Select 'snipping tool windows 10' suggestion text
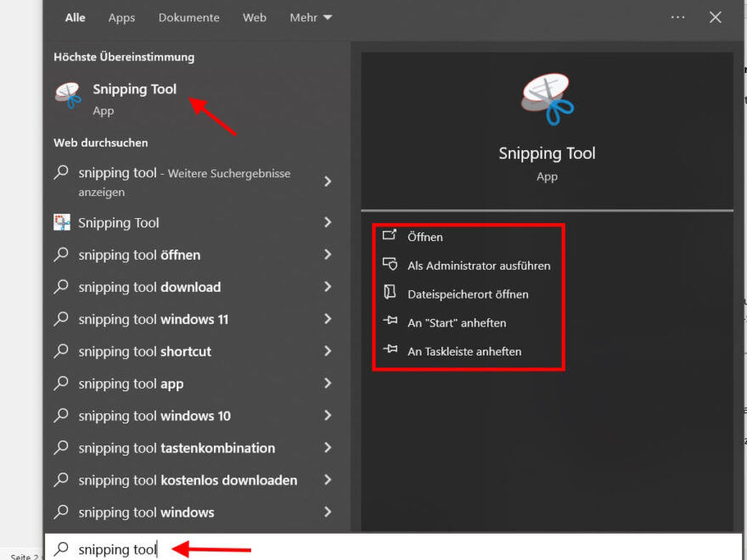The height and width of the screenshot is (560, 747). coord(154,416)
